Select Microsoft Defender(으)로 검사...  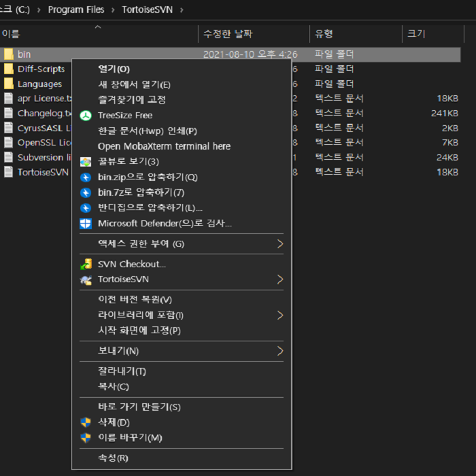[182, 224]
